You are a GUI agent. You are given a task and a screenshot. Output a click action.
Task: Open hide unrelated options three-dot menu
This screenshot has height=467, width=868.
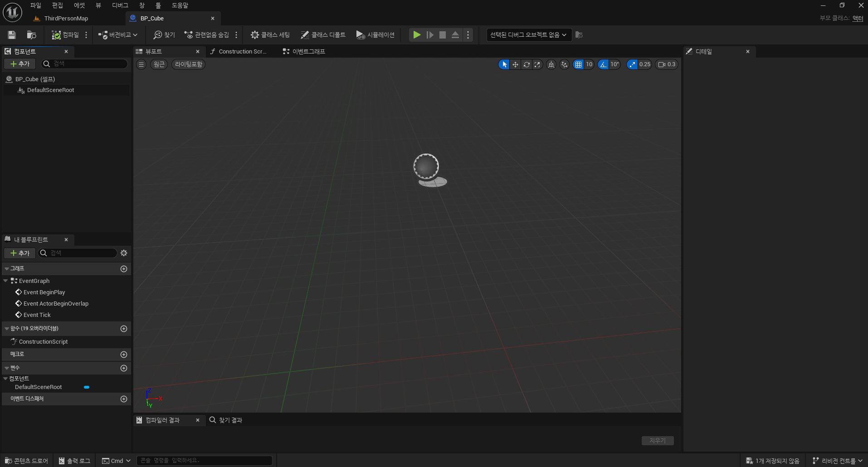(x=236, y=35)
